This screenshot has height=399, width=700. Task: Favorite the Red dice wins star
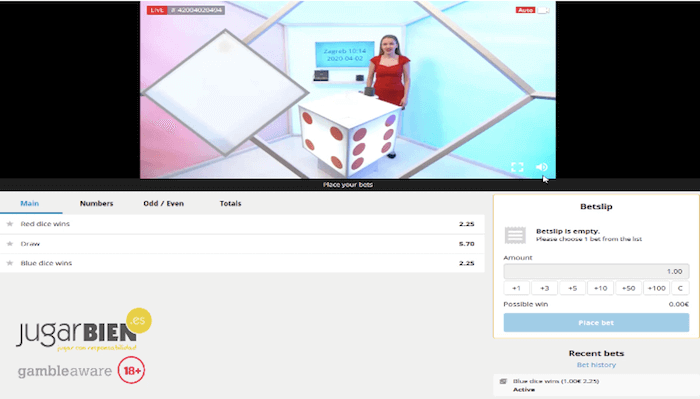tap(10, 224)
